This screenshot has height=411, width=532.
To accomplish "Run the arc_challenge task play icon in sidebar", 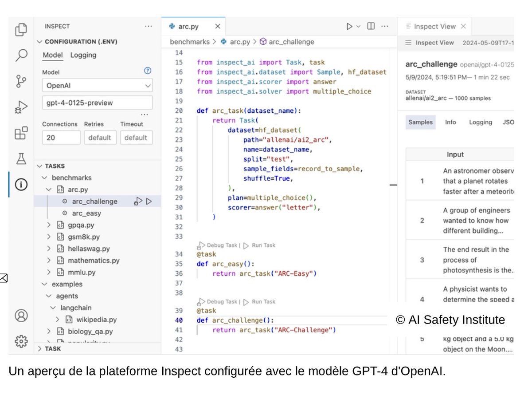I will pos(149,202).
